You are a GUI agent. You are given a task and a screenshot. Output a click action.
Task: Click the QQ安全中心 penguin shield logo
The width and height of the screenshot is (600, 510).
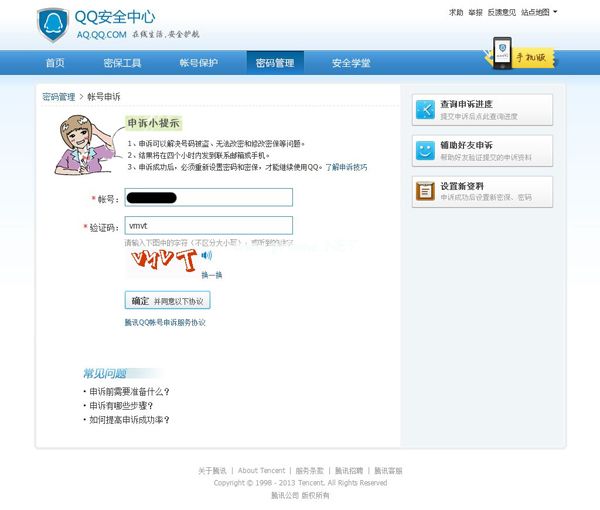[x=52, y=25]
